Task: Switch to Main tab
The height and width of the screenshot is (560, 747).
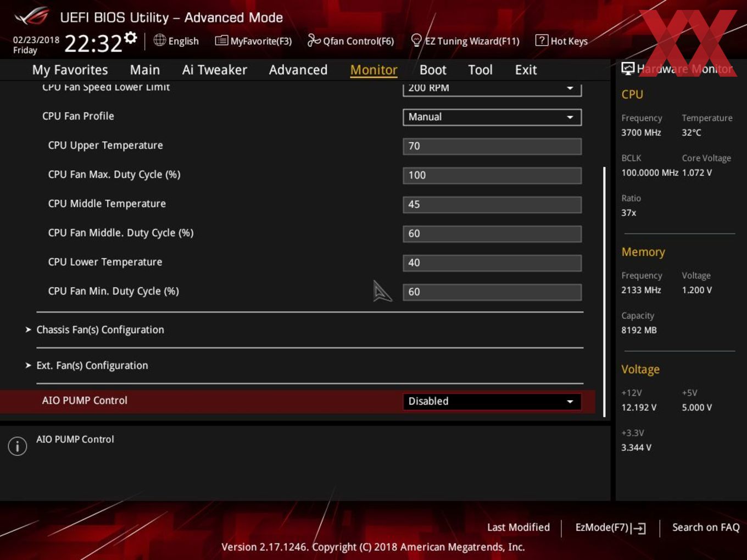Action: 145,70
